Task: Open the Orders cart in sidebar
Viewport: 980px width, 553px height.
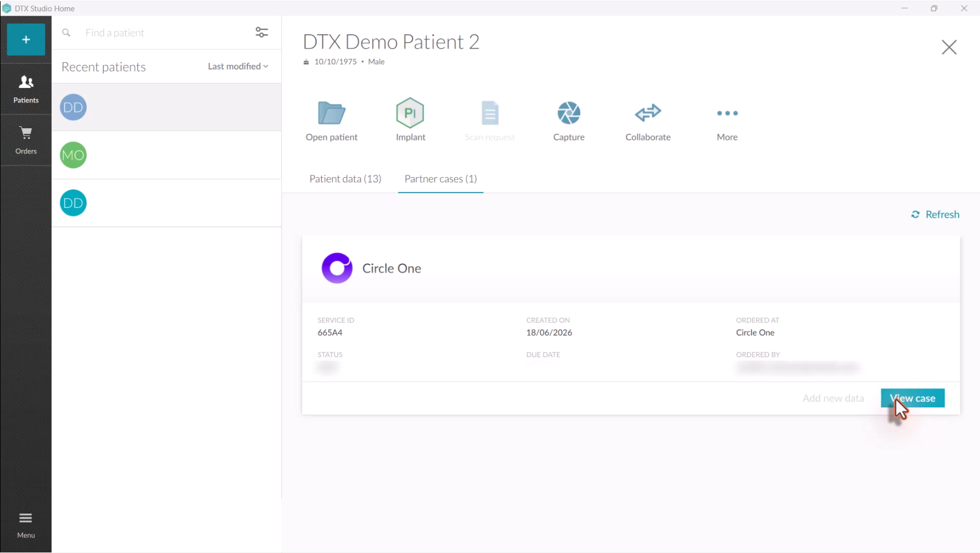Action: [x=26, y=140]
